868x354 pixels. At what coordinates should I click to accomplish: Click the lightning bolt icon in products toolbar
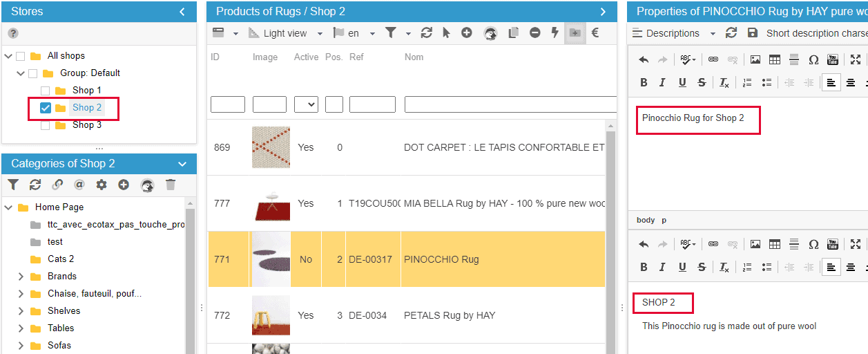point(554,32)
